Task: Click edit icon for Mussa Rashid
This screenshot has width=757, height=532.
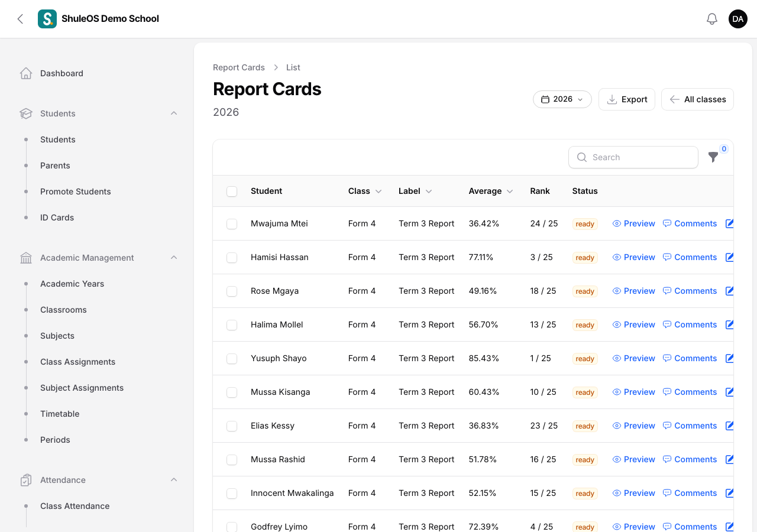Action: tap(729, 459)
